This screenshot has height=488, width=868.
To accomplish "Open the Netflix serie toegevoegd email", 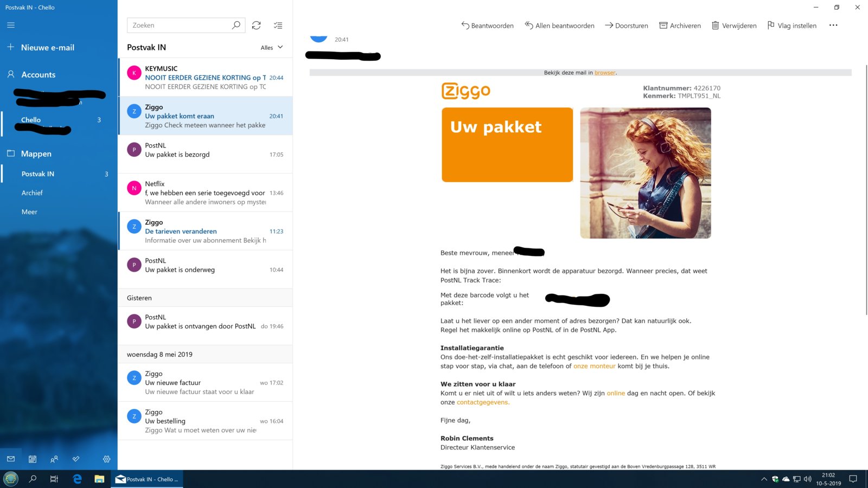I will click(x=206, y=192).
